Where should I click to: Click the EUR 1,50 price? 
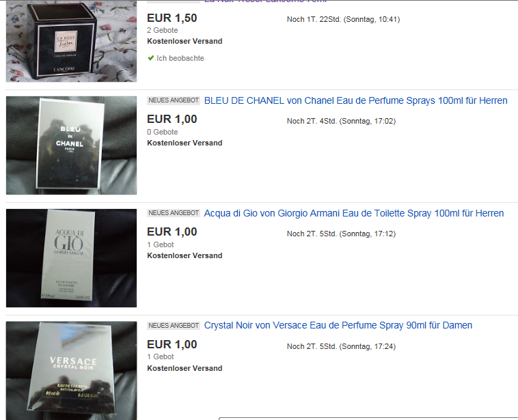tap(172, 18)
